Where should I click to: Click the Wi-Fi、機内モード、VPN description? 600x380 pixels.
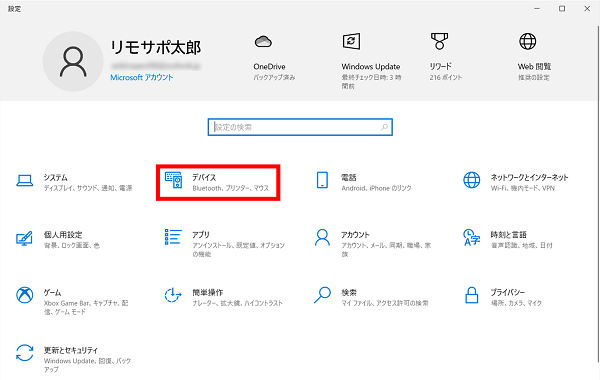tap(523, 188)
